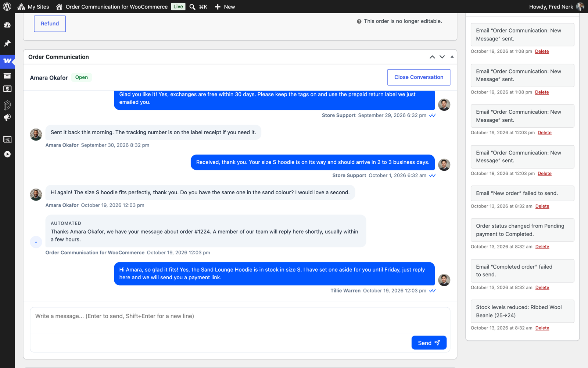Click the play circle icon in sidebar
Screen dimensions: 588x368
7,154
